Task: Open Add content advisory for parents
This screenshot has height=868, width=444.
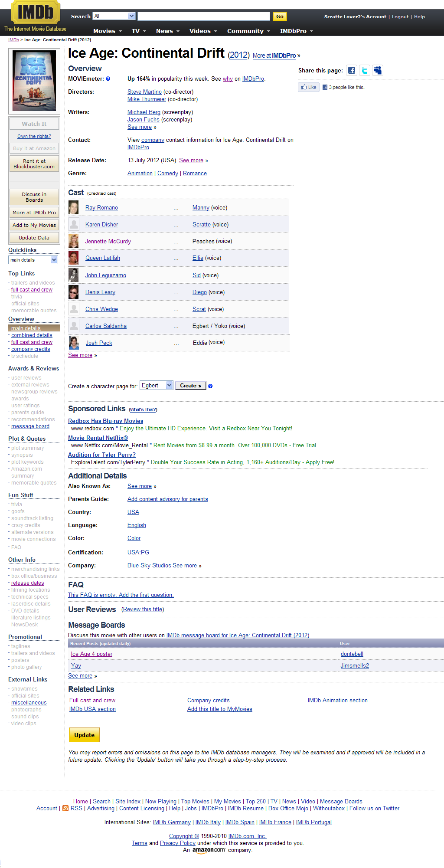Action: tap(168, 499)
